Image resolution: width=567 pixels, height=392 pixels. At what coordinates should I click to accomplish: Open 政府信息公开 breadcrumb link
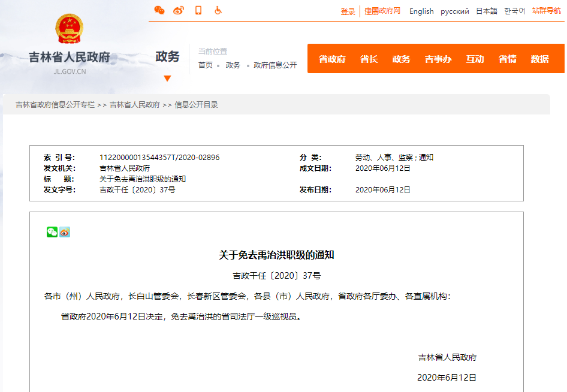(x=275, y=65)
